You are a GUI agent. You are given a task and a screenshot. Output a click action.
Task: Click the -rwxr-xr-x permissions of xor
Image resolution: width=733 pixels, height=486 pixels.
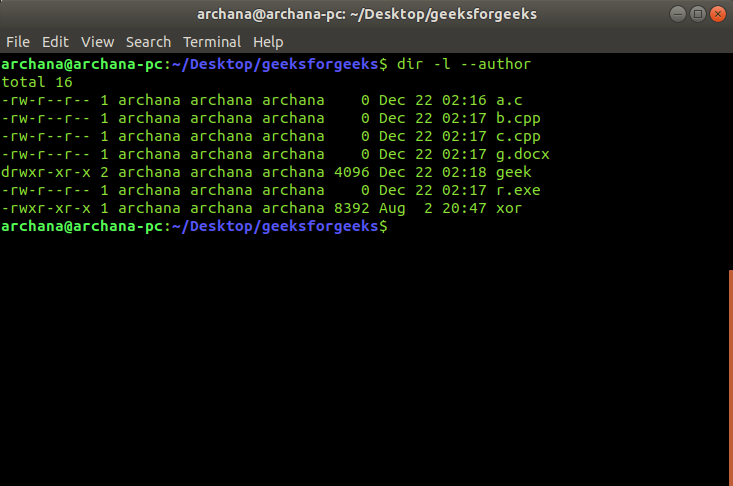pyautogui.click(x=46, y=208)
